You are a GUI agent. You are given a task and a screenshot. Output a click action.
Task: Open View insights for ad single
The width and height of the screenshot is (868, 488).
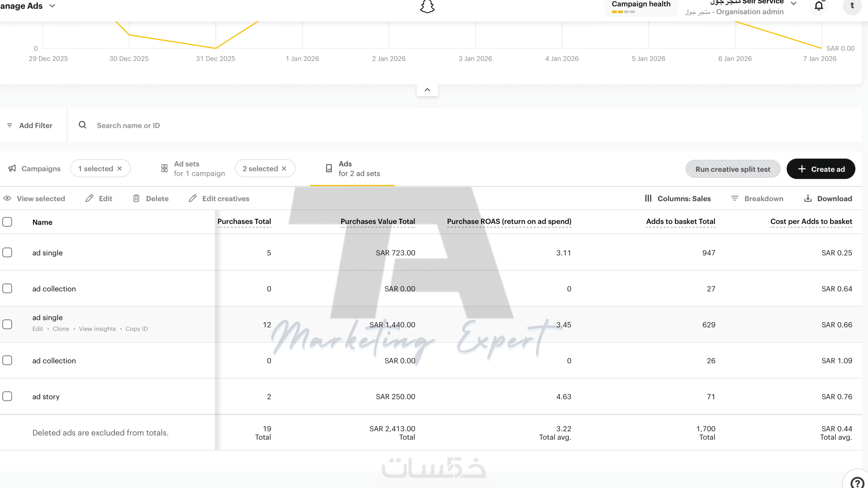pos(97,329)
